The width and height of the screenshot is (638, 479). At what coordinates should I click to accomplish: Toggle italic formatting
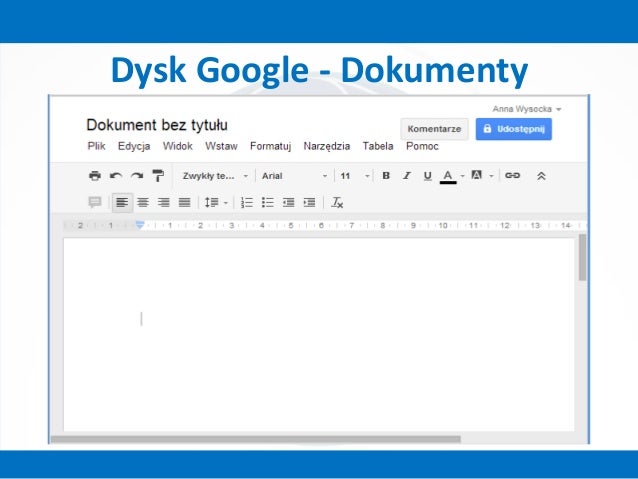(x=406, y=176)
